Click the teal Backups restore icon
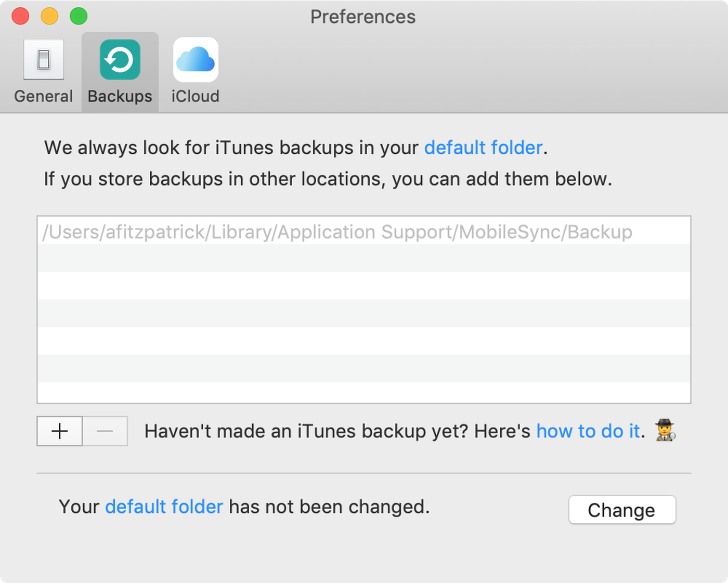Image resolution: width=728 pixels, height=583 pixels. click(120, 60)
